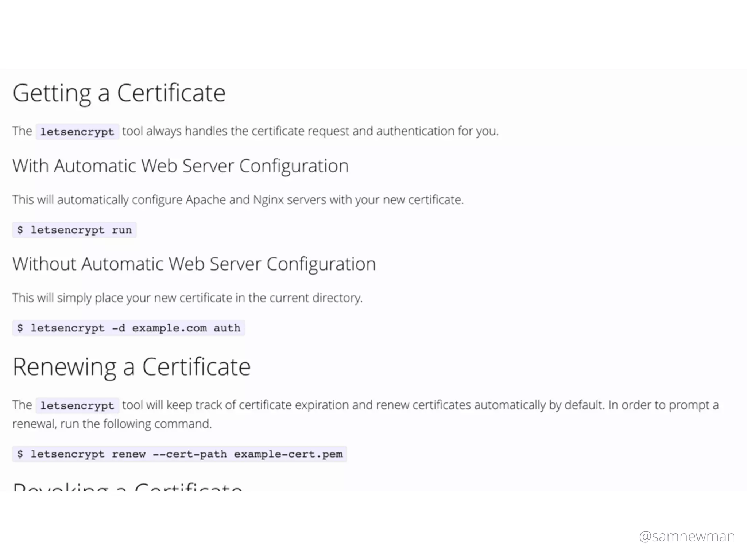Click the 'Getting a Certificate' heading

(x=119, y=93)
